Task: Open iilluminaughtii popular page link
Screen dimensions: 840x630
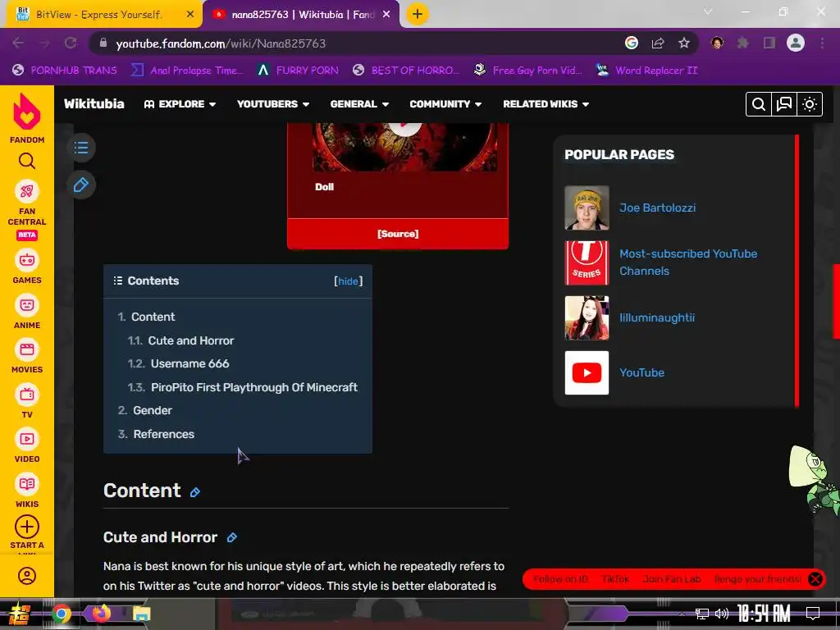Action: (x=657, y=317)
